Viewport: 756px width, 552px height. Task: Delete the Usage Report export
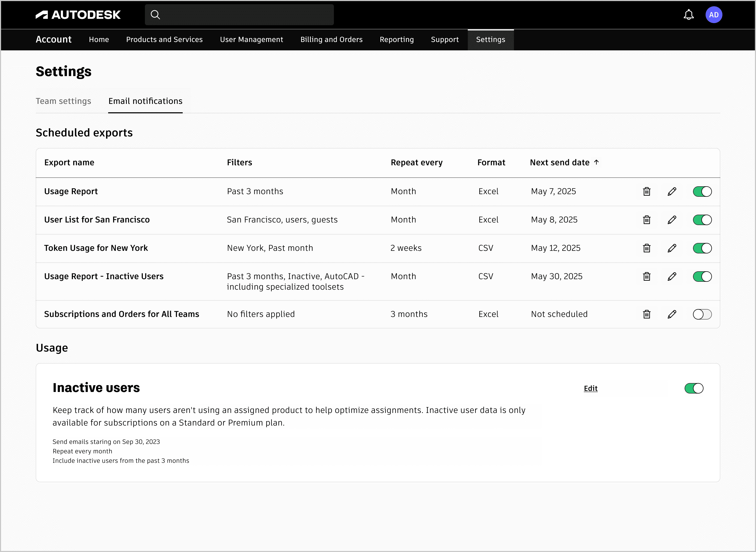coord(646,192)
